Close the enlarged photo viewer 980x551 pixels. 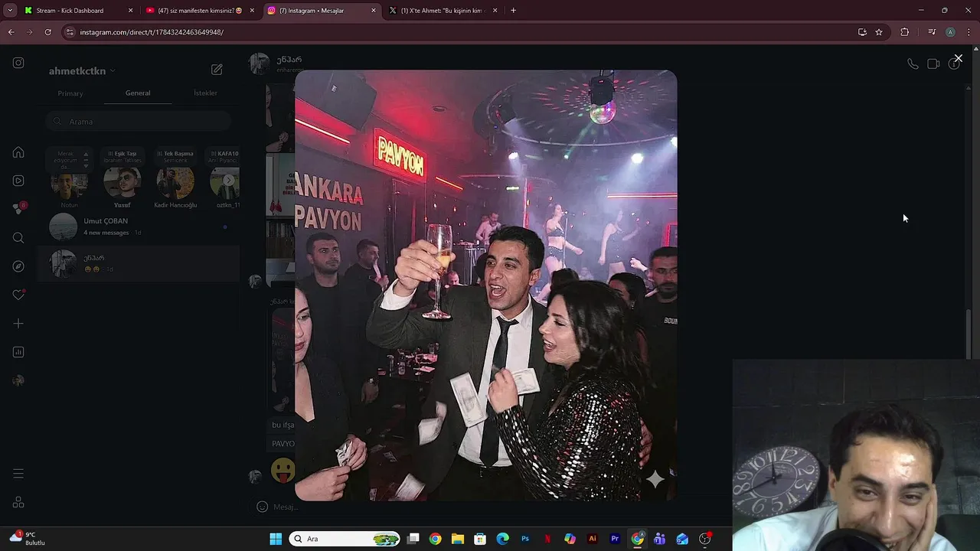pyautogui.click(x=958, y=58)
